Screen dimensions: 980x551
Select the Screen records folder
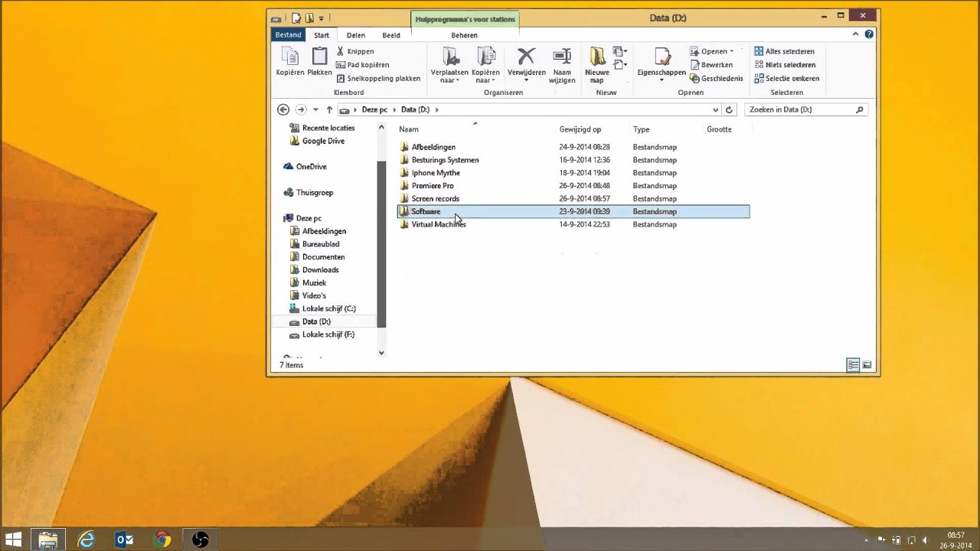coord(435,199)
